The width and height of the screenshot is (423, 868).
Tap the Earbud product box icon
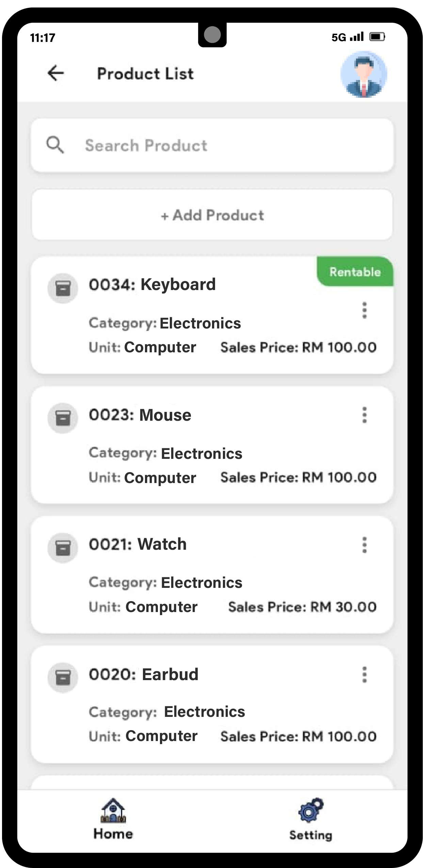click(x=63, y=677)
